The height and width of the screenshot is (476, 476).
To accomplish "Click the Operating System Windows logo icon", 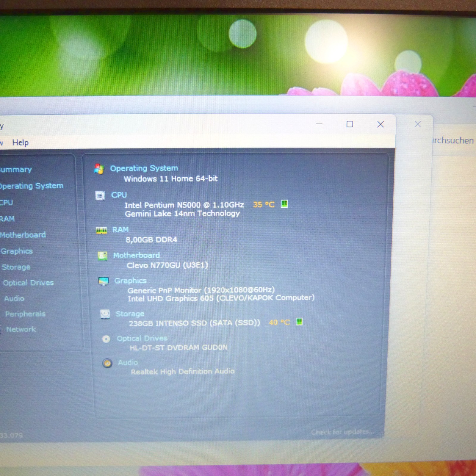I will point(99,169).
